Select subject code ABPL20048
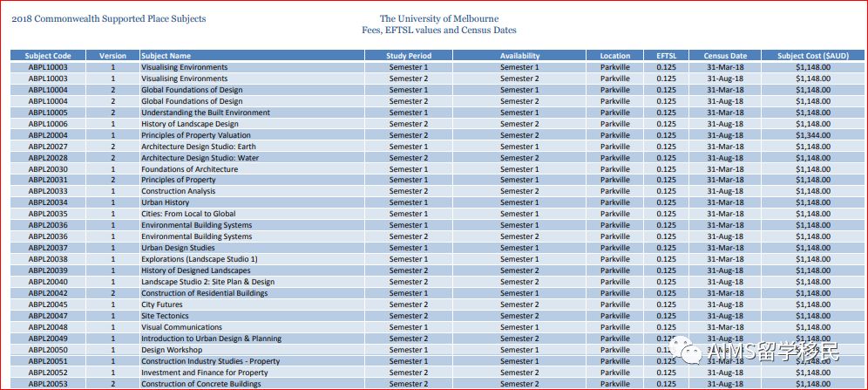Screen dimensions: 868x390 coord(48,327)
